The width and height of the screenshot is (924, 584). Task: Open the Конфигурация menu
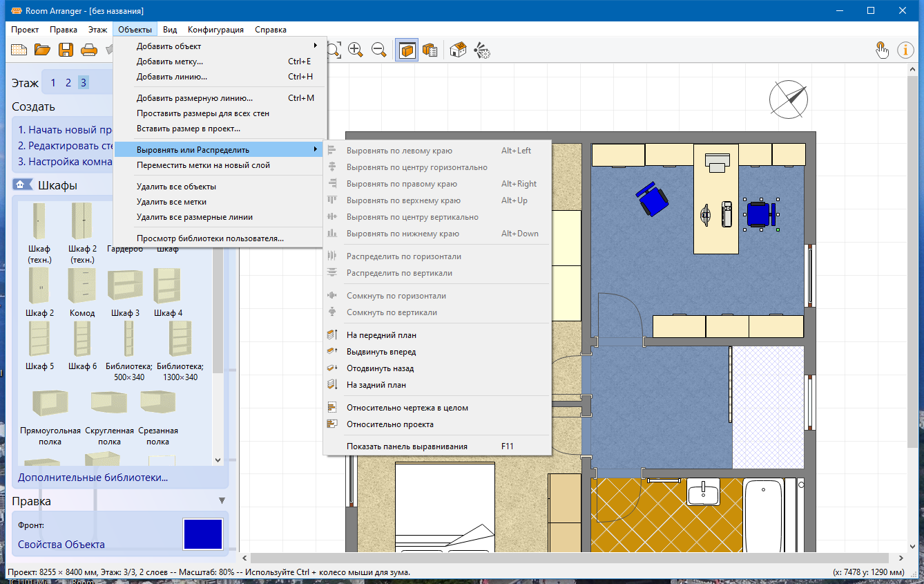[215, 30]
